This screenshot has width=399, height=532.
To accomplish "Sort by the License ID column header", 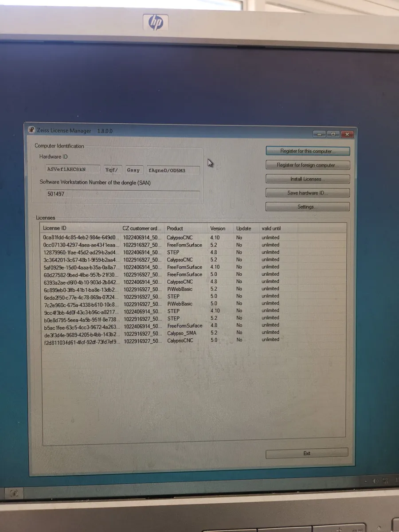I will click(55, 228).
